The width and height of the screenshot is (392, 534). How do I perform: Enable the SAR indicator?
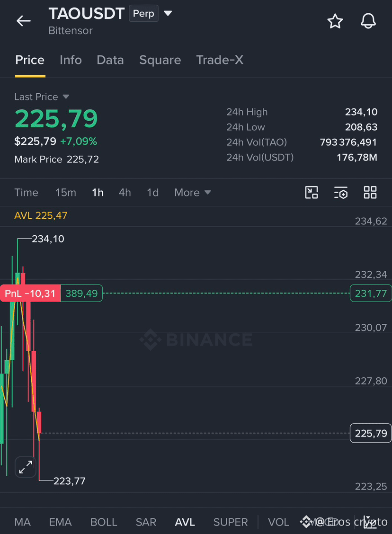click(x=146, y=522)
